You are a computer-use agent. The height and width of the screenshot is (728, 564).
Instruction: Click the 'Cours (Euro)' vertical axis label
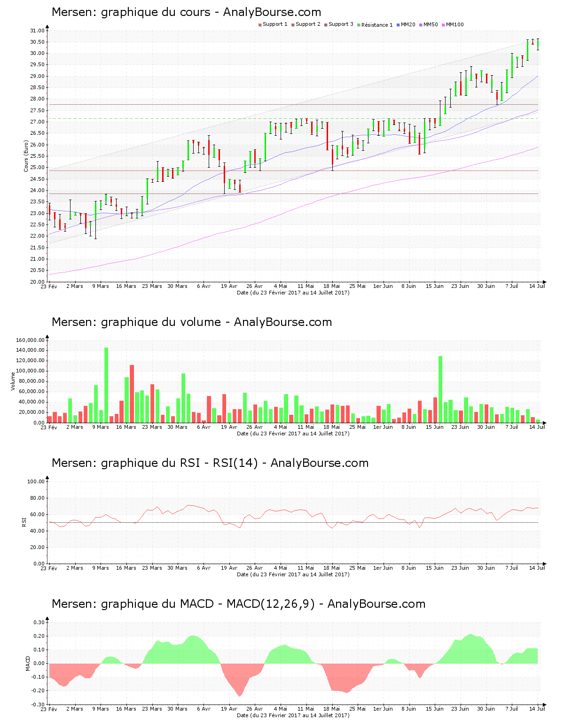[x=26, y=156]
